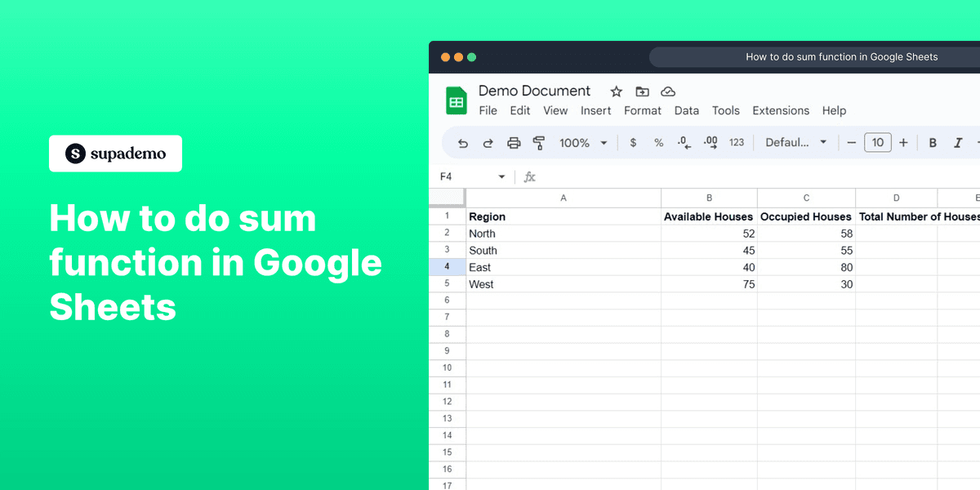Expand the name box dropdown
This screenshot has width=980, height=490.
(x=502, y=176)
